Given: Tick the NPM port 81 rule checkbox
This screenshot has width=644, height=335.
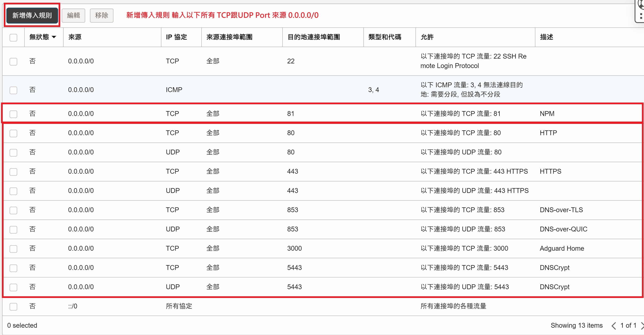Looking at the screenshot, I should tap(14, 114).
